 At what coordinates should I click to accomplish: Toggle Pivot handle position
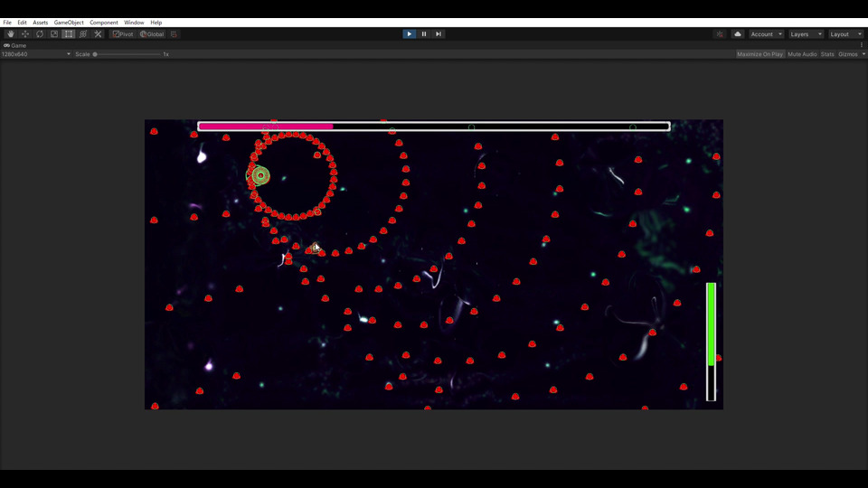point(123,34)
